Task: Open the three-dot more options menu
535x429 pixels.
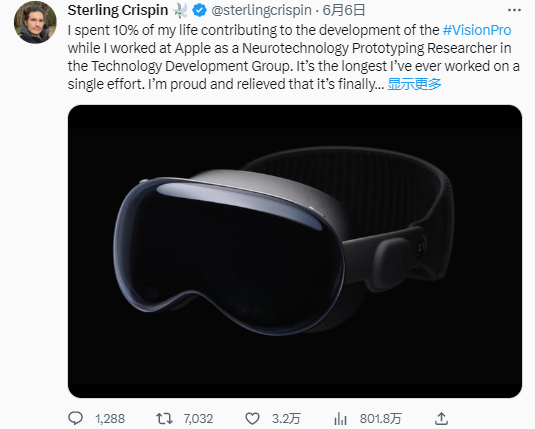Action: pyautogui.click(x=514, y=10)
